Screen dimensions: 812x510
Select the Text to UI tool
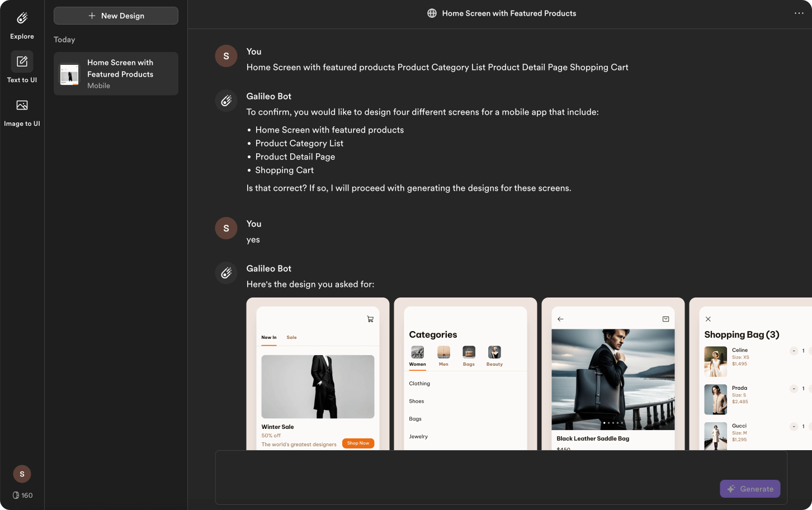pyautogui.click(x=22, y=62)
